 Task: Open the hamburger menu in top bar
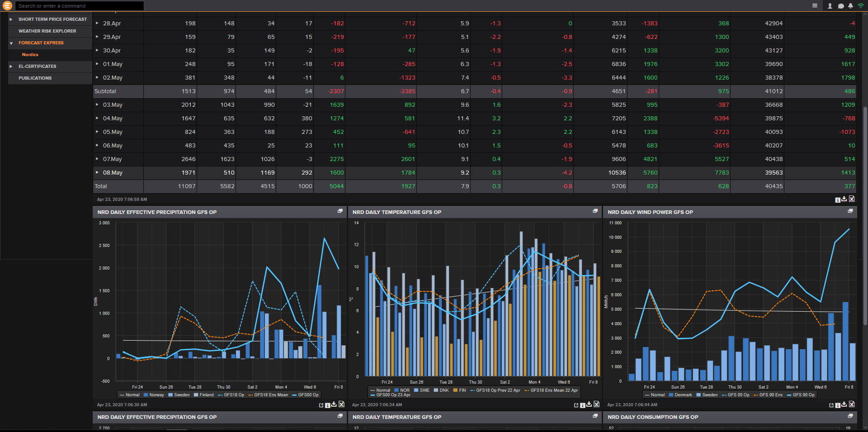point(815,6)
